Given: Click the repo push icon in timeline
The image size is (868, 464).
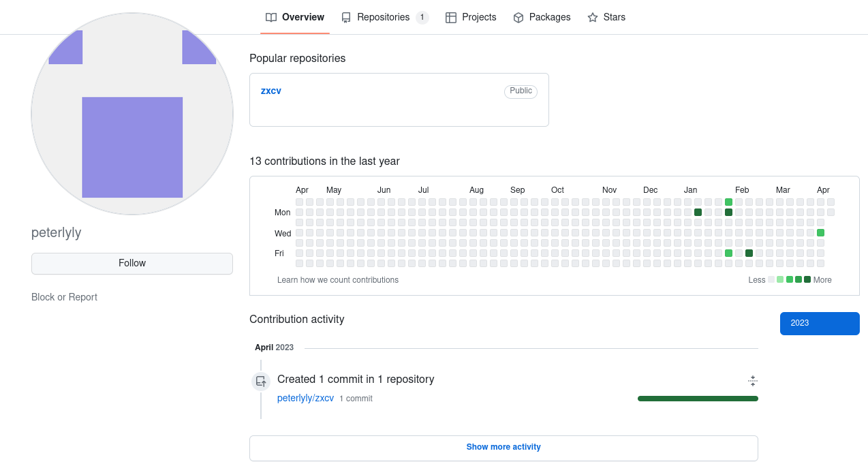Looking at the screenshot, I should pos(261,382).
